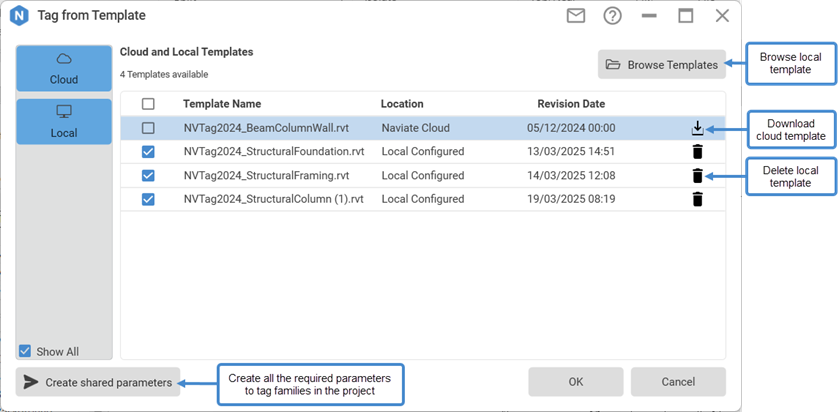Disable the Show All checkbox
This screenshot has width=839, height=412.
point(25,351)
